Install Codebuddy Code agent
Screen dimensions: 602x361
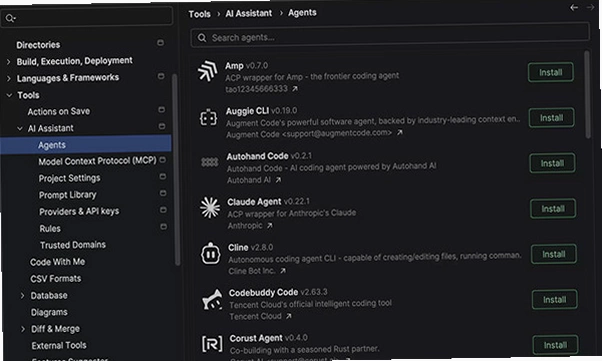click(555, 300)
